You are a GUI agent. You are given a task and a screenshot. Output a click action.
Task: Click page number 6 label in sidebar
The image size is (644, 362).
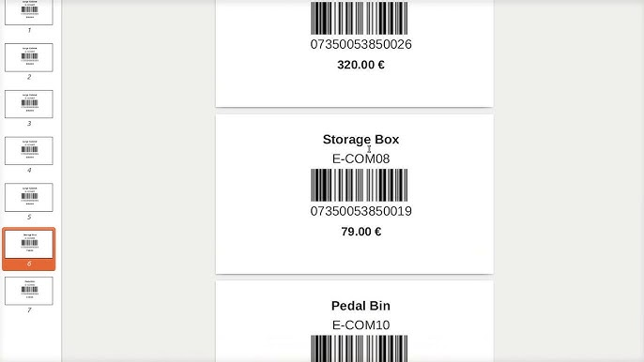pos(29,264)
